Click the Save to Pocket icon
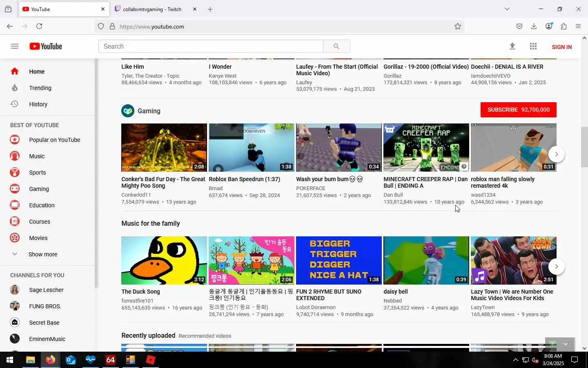 click(519, 26)
